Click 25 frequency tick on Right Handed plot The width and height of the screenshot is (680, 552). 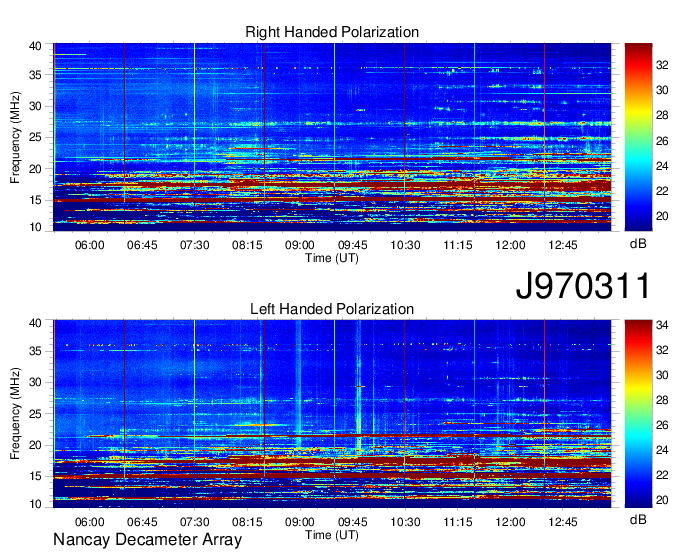coord(35,137)
